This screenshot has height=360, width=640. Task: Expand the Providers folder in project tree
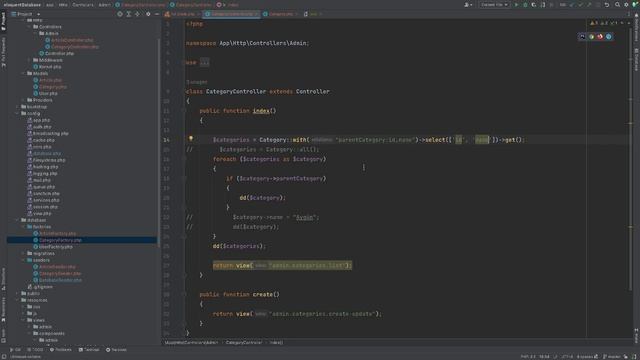point(23,100)
